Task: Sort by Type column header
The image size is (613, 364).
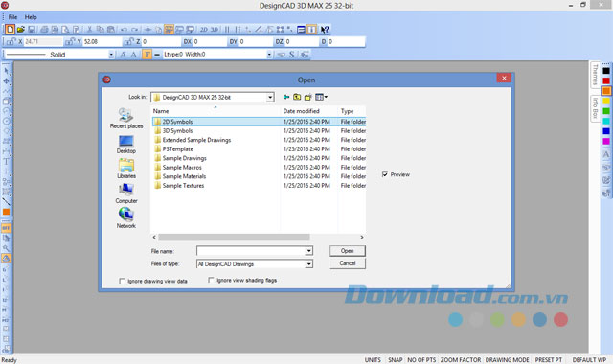Action: [352, 111]
